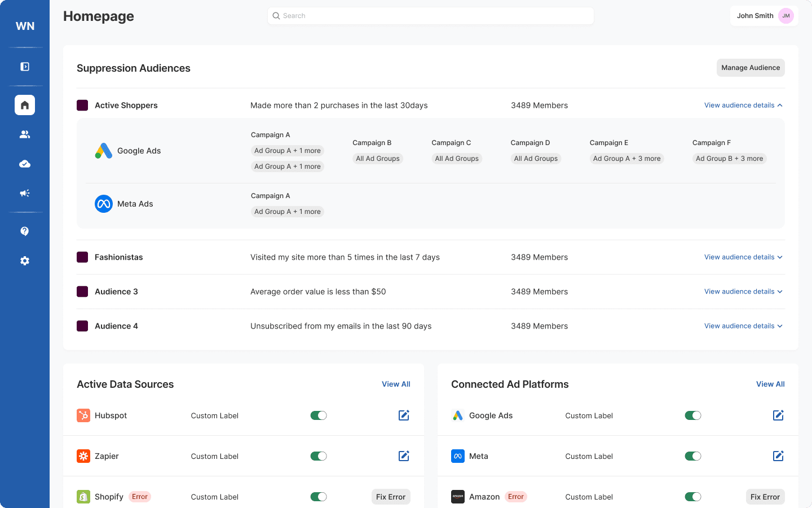812x508 pixels.
Task: Open the Audiences people icon in the sidebar
Action: 25,134
